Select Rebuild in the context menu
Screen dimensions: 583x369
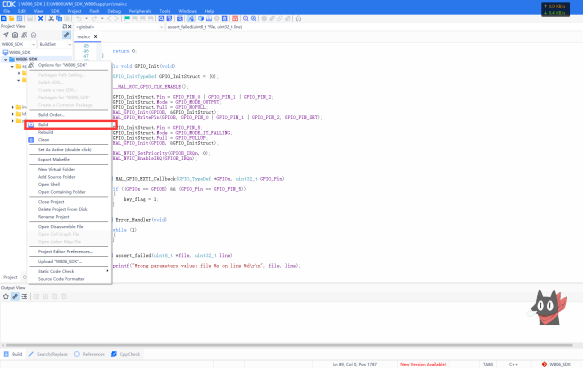tap(69, 132)
